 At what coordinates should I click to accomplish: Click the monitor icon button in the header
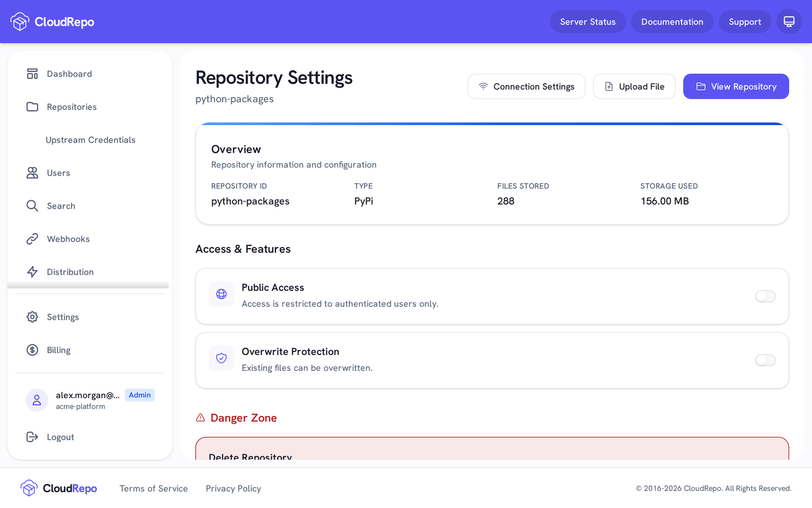pos(789,22)
